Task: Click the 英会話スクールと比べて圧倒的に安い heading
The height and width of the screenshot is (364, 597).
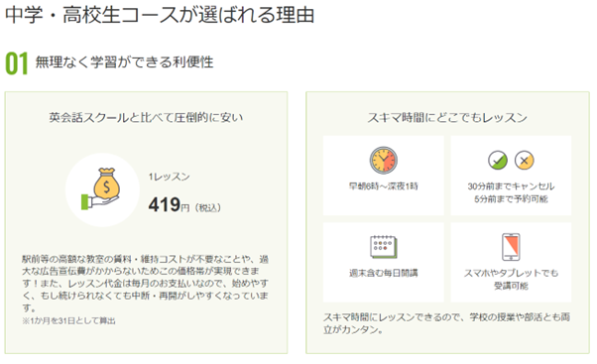Action: click(146, 117)
